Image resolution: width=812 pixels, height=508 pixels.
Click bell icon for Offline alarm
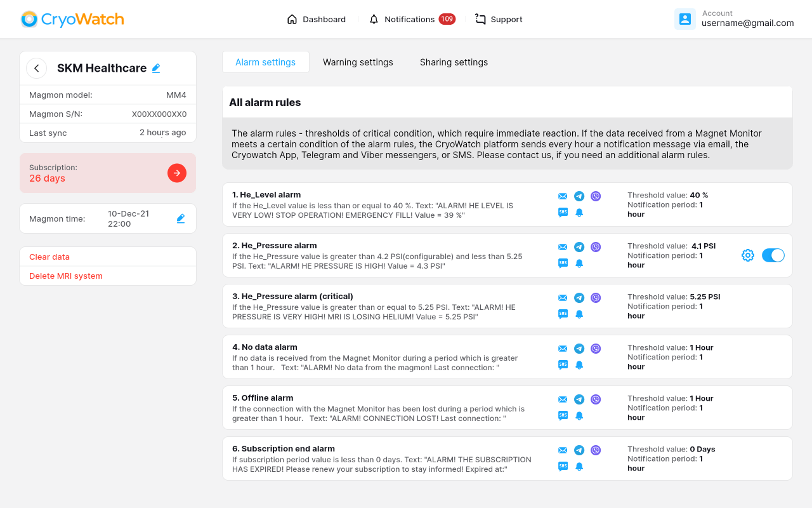pos(579,416)
